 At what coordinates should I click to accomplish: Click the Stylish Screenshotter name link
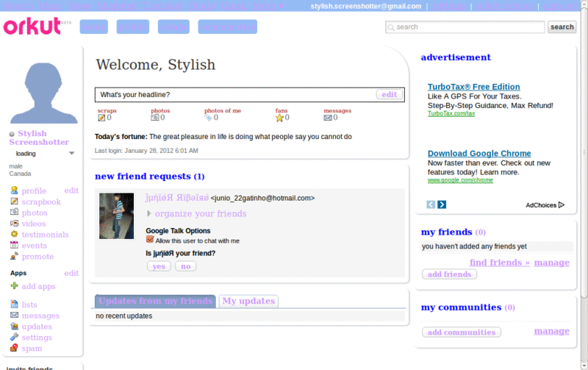click(x=39, y=138)
